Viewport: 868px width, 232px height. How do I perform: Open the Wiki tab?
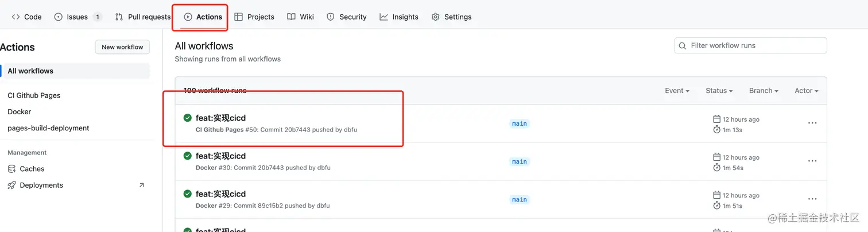click(x=300, y=17)
